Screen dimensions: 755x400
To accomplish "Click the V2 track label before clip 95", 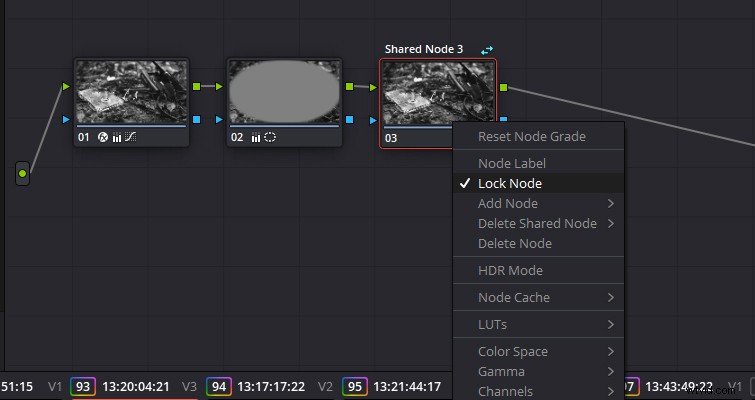I will [x=326, y=387].
